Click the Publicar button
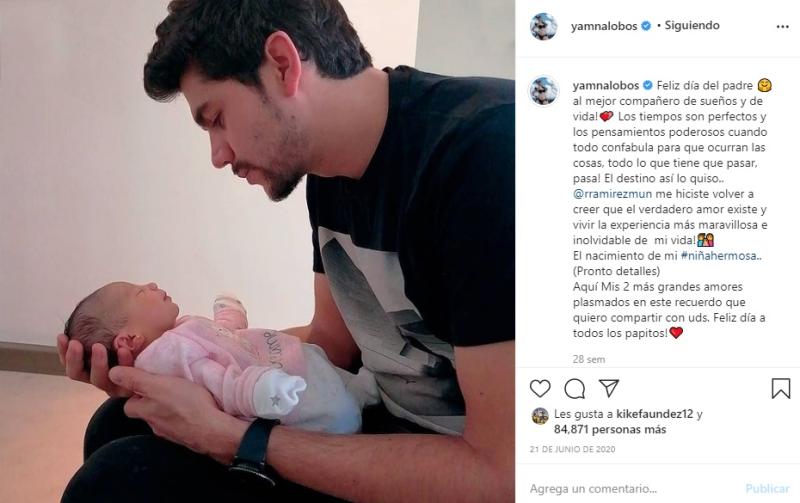The height and width of the screenshot is (503, 800). (767, 489)
